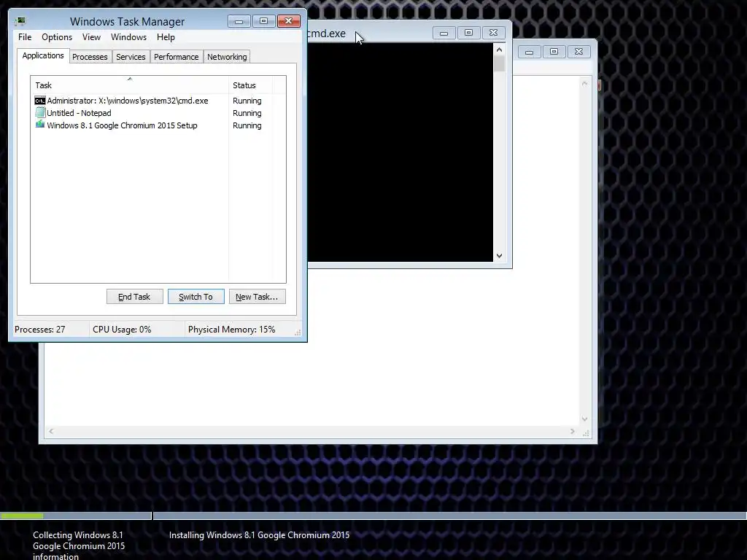
Task: Click the Collecting Windows 8.1 information text
Action: [79, 545]
